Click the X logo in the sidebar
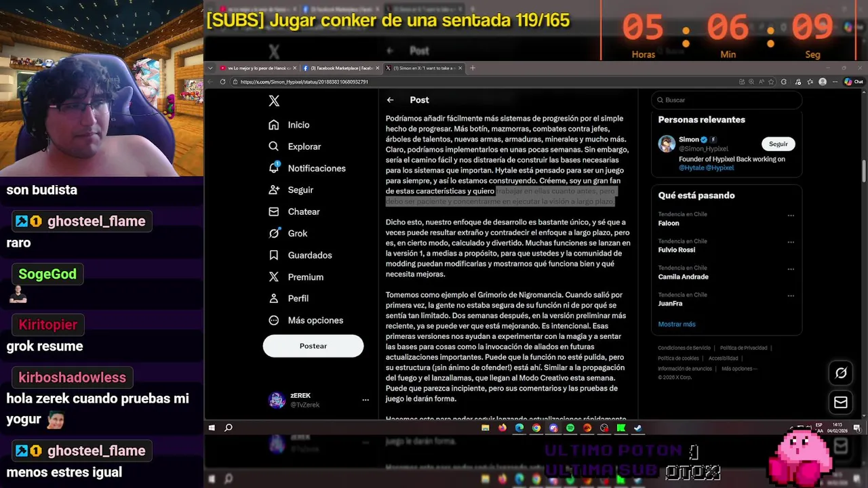This screenshot has height=488, width=868. 274,101
